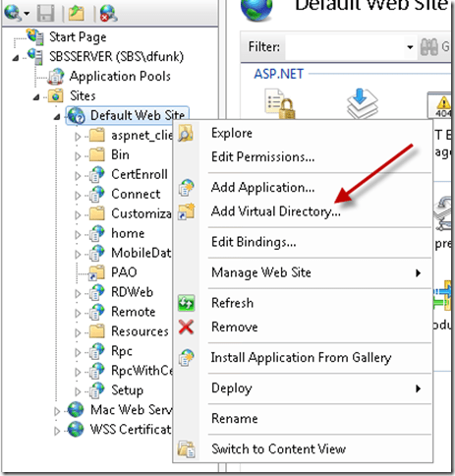Click the back navigation globe icon in toolbar
The image size is (455, 476).
pyautogui.click(x=13, y=14)
